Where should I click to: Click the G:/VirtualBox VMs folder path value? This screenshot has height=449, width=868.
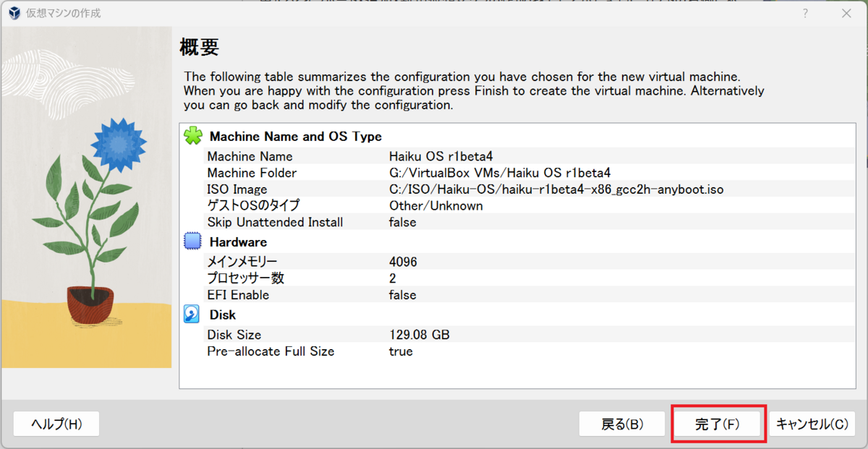pyautogui.click(x=500, y=173)
